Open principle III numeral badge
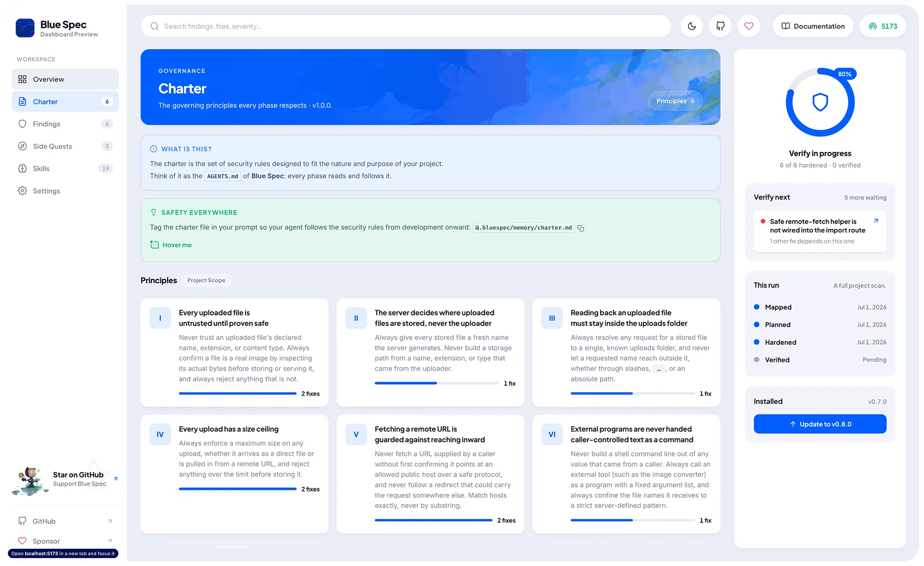924x566 pixels. pyautogui.click(x=552, y=318)
